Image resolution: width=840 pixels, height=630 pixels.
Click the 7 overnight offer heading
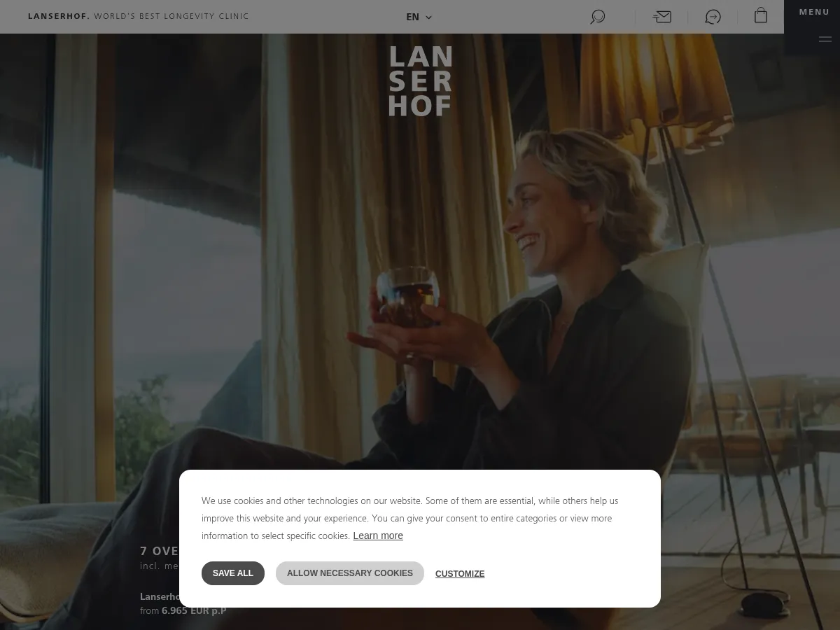(x=160, y=551)
